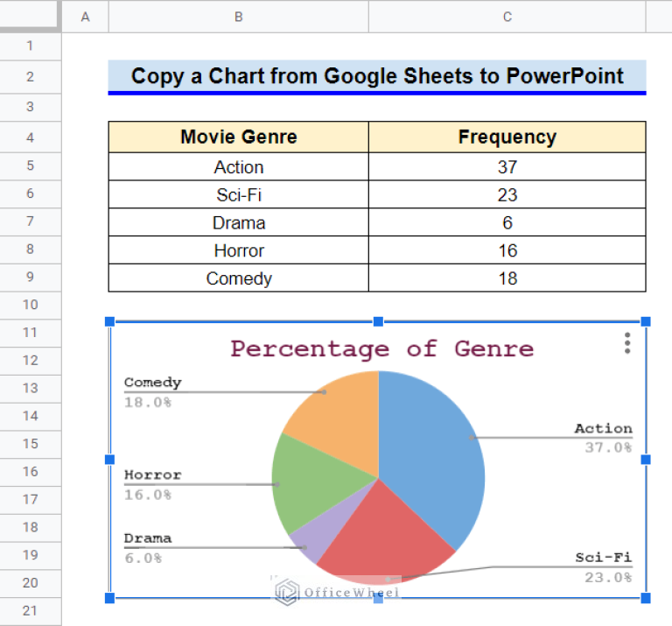Open the chart's three-dot options menu

pyautogui.click(x=627, y=343)
